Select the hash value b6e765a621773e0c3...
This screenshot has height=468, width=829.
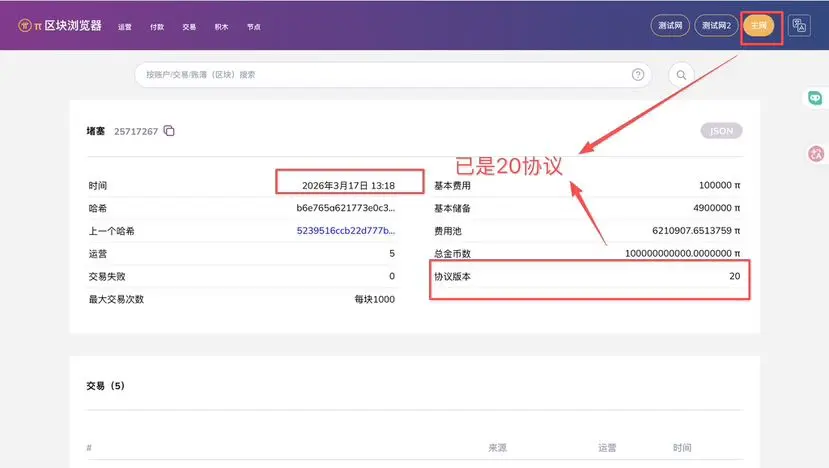[x=346, y=208]
